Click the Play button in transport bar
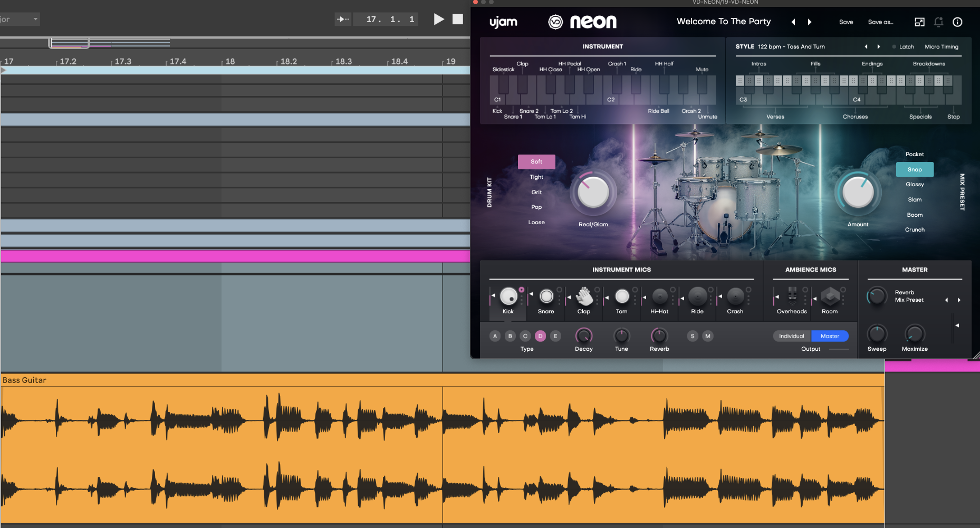Screen dimensions: 980x528 (439, 19)
